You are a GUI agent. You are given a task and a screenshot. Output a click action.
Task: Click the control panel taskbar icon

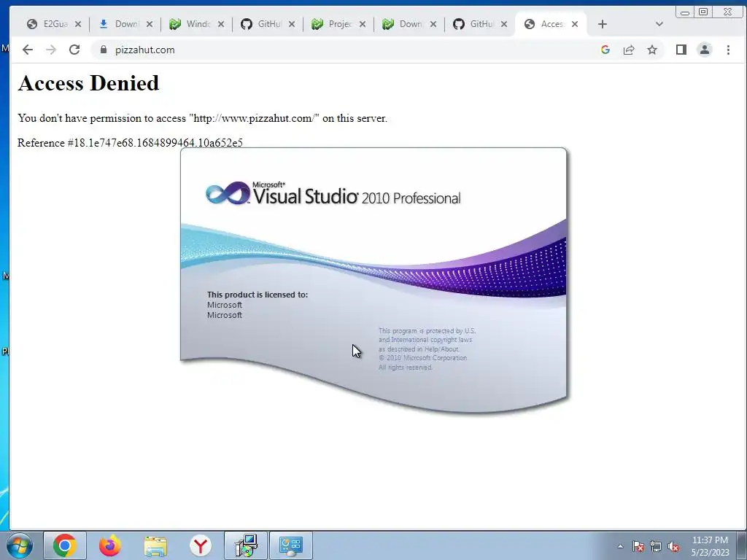tap(291, 545)
